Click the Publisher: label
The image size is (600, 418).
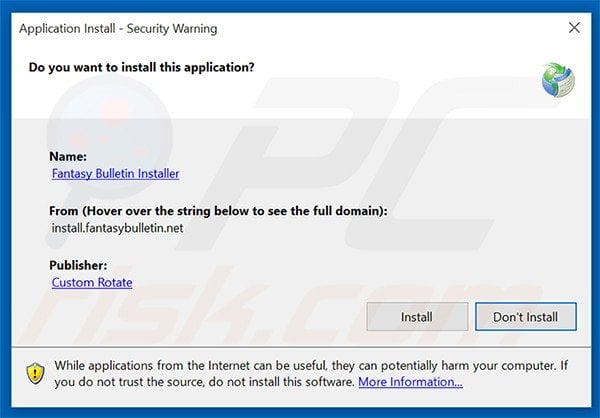[x=78, y=265]
